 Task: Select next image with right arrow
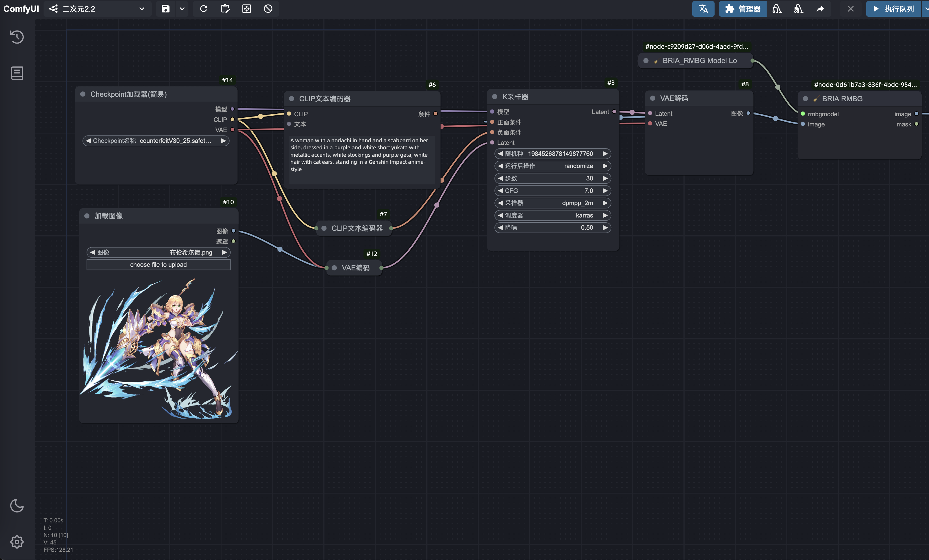224,253
